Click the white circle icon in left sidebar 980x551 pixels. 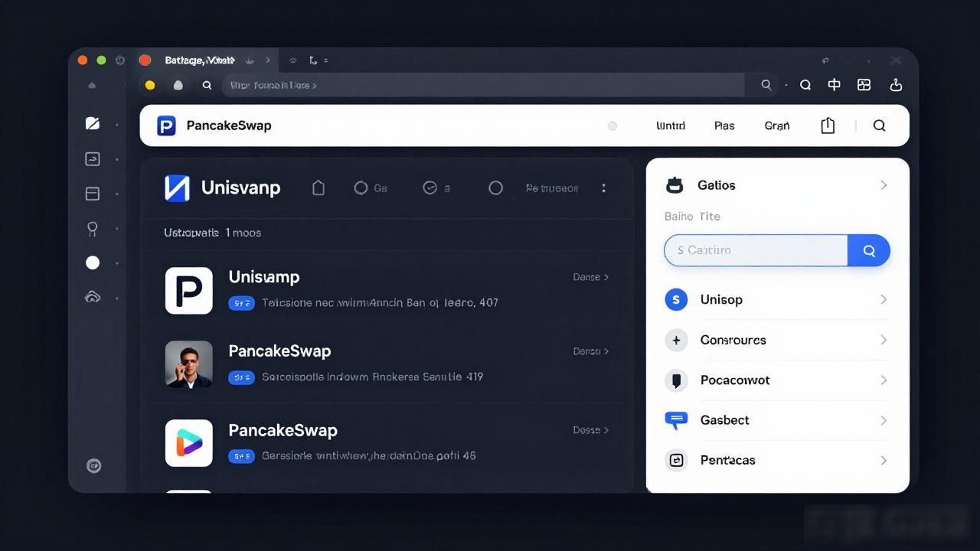point(93,262)
